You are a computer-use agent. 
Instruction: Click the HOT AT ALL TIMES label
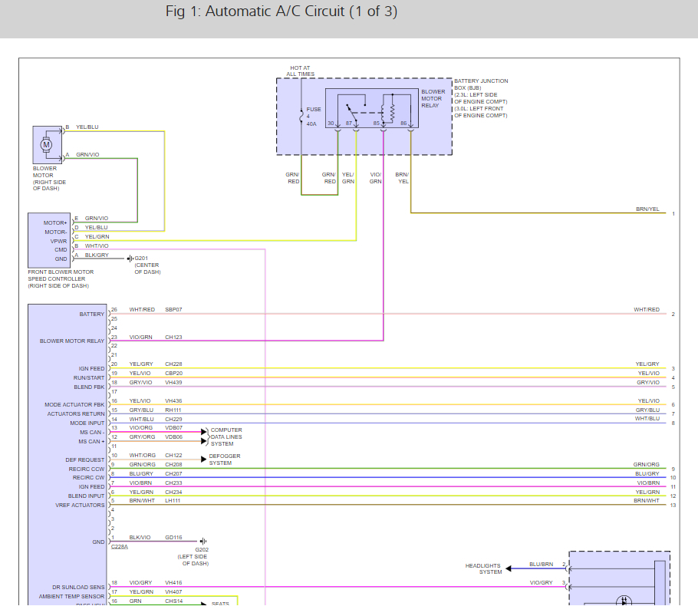[301, 71]
